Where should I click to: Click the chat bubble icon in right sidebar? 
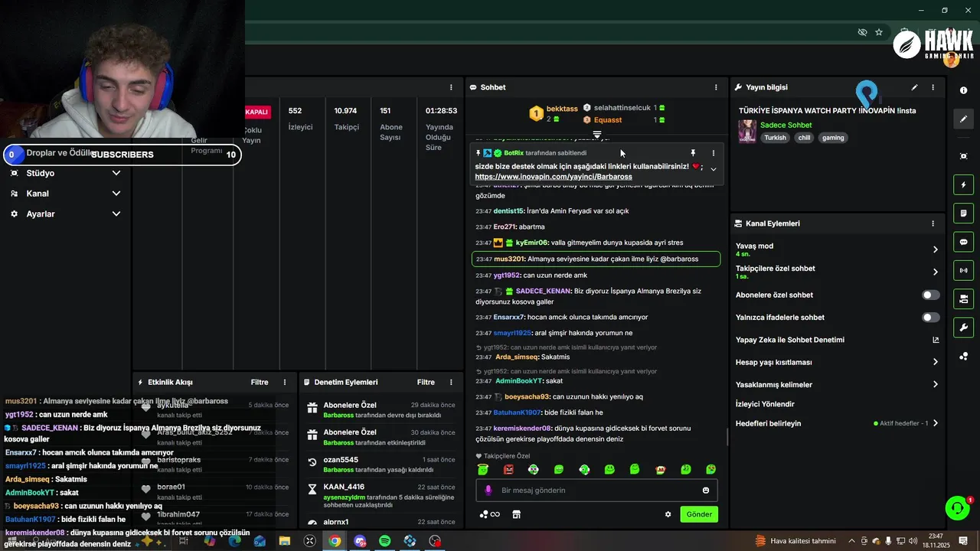(x=963, y=242)
